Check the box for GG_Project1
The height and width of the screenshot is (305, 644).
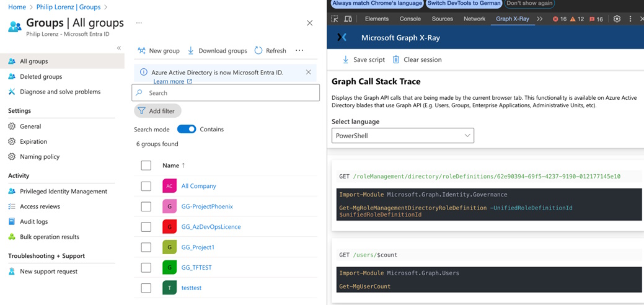click(146, 247)
